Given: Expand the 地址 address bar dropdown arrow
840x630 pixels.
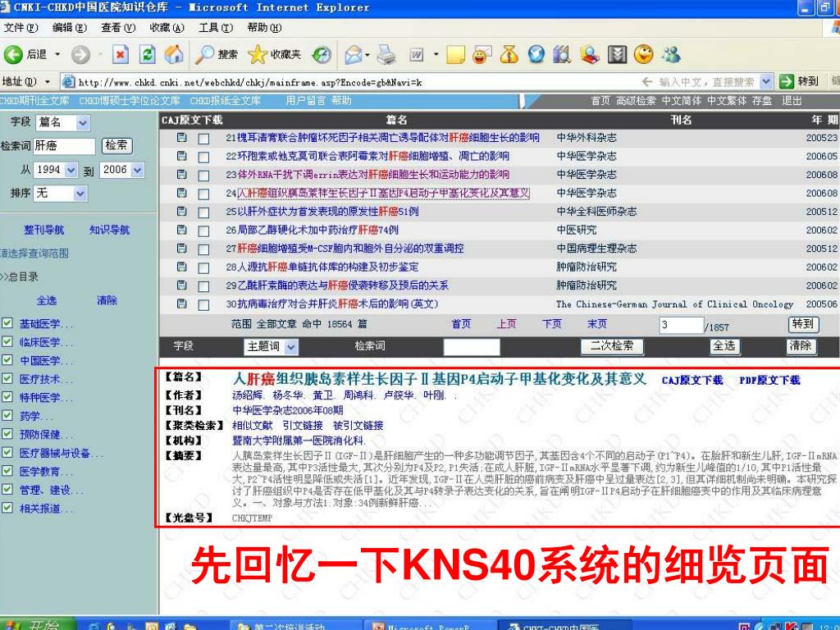Looking at the screenshot, I should tap(47, 82).
